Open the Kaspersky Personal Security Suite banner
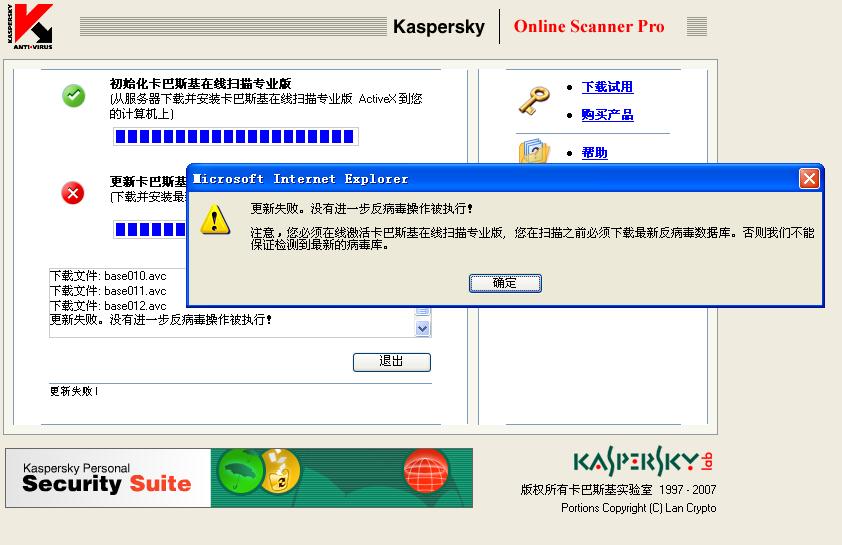 pos(239,478)
